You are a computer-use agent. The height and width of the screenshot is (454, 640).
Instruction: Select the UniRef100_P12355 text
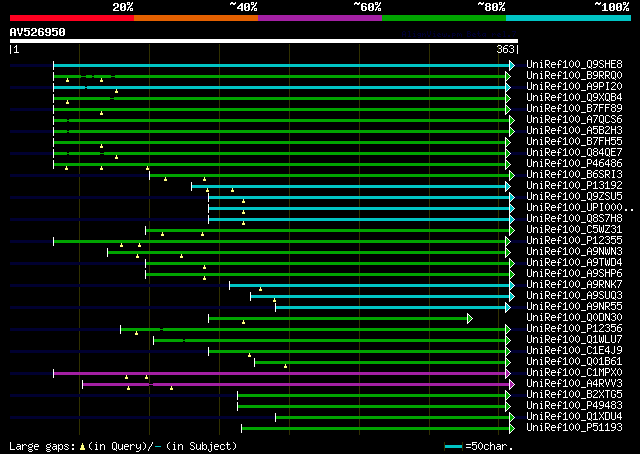(x=574, y=240)
